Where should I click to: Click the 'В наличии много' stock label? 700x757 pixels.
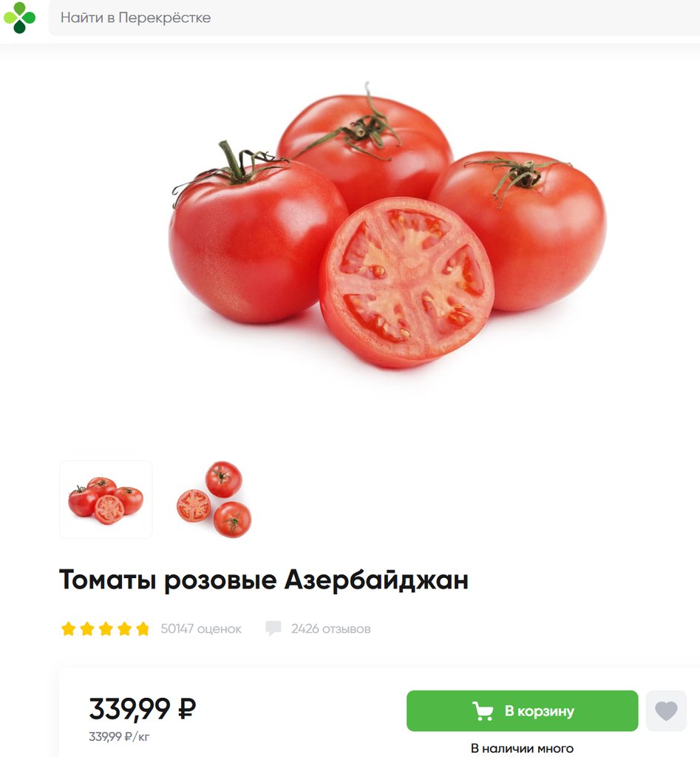click(x=522, y=748)
